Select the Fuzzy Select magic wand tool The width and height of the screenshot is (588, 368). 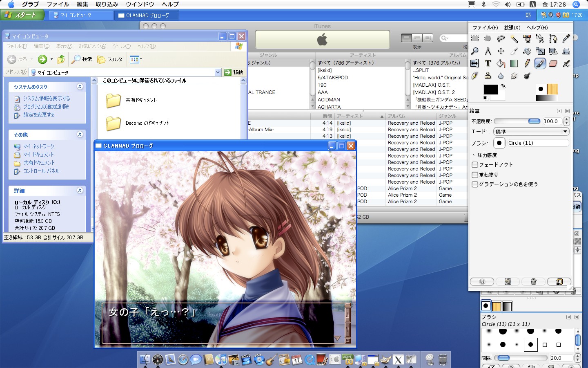click(x=514, y=39)
